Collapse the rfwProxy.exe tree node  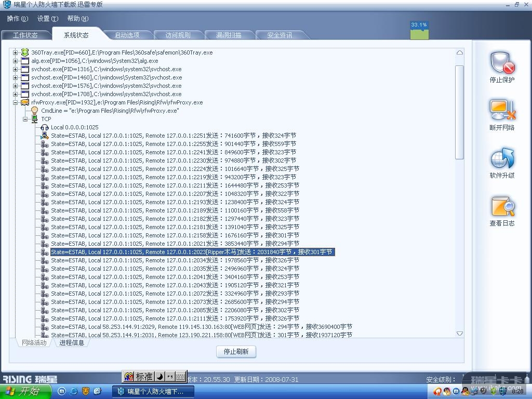click(15, 102)
